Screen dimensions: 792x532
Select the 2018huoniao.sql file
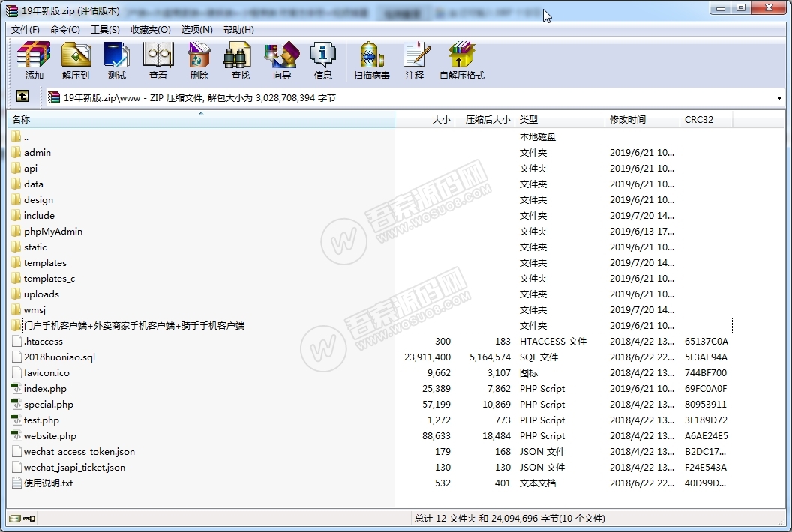pos(59,357)
